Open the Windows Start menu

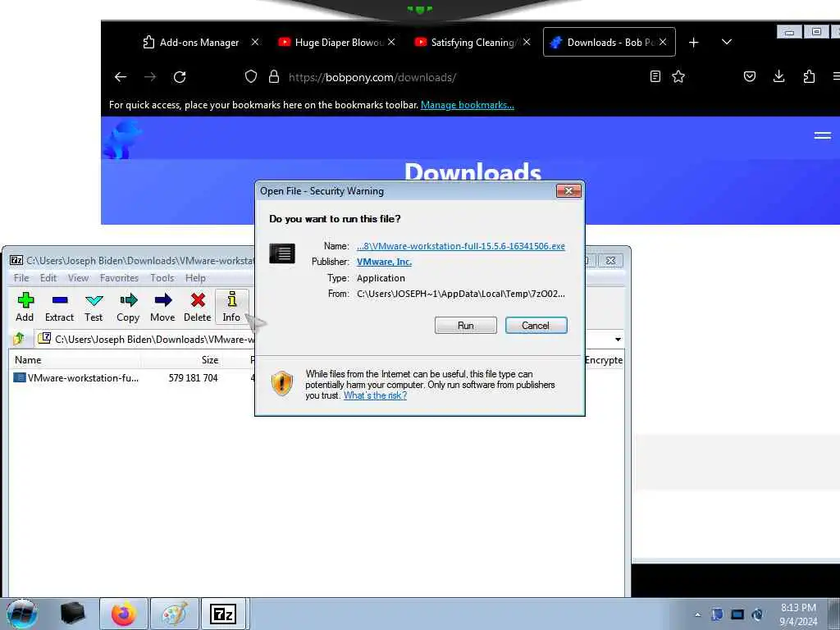pyautogui.click(x=22, y=614)
